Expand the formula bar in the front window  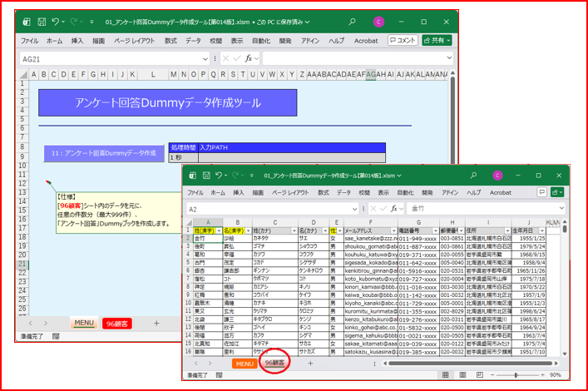pos(562,209)
